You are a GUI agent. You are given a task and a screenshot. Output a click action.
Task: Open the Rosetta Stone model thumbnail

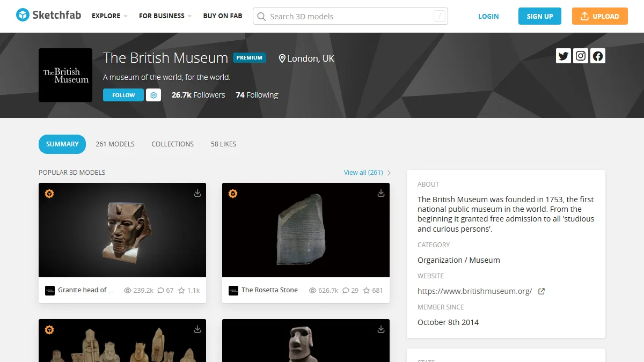[x=306, y=230]
